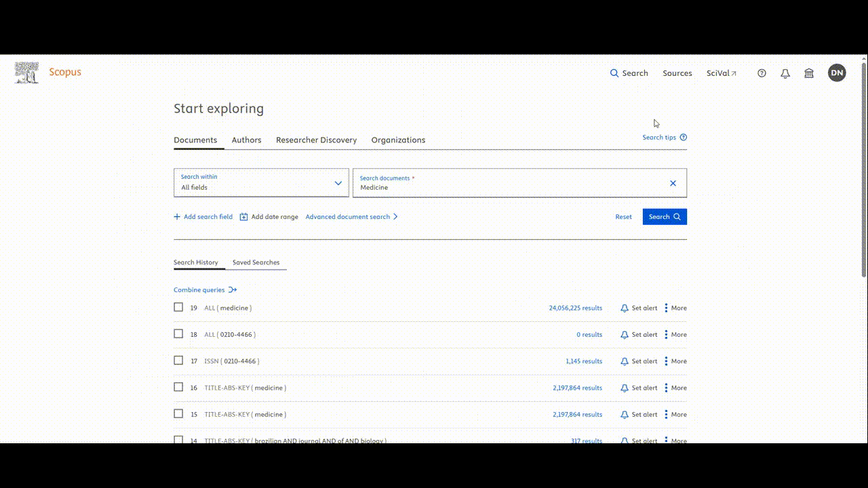
Task: Switch to the Authors tab
Action: pos(246,140)
